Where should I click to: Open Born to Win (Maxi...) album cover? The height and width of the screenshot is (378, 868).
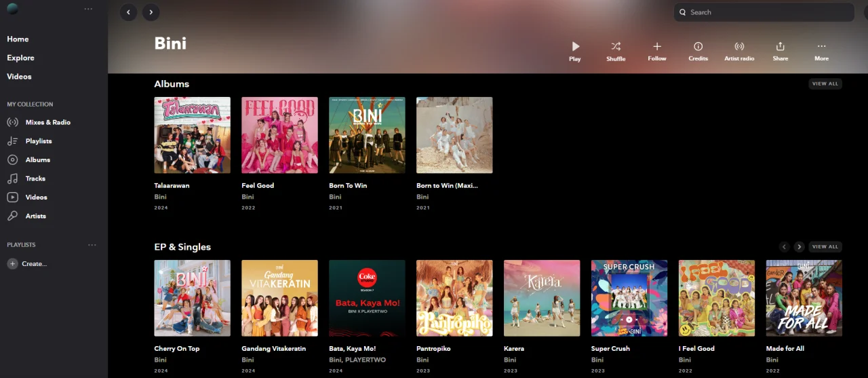(455, 135)
